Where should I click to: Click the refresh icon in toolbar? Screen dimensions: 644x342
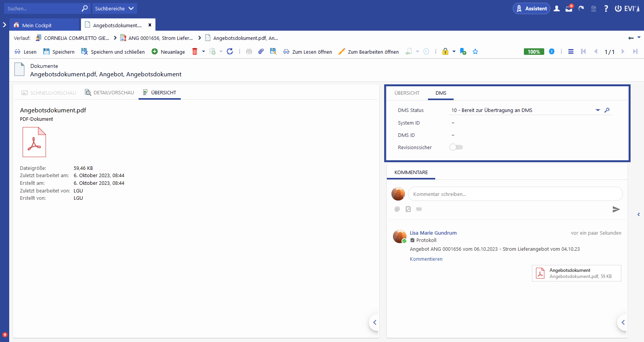click(x=230, y=51)
